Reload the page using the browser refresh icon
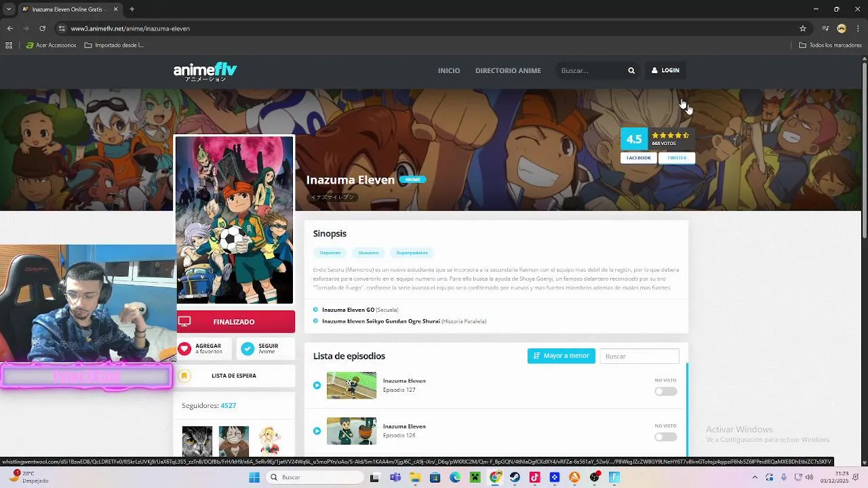The image size is (868, 488). tap(42, 28)
